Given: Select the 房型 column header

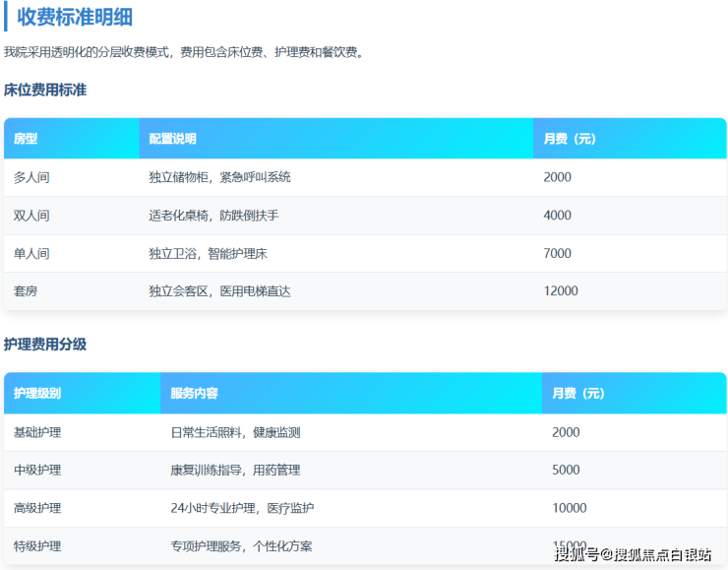Looking at the screenshot, I should 27,139.
